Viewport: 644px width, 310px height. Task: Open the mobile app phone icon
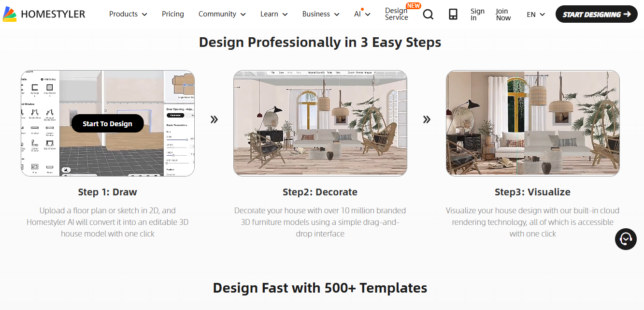coord(453,15)
